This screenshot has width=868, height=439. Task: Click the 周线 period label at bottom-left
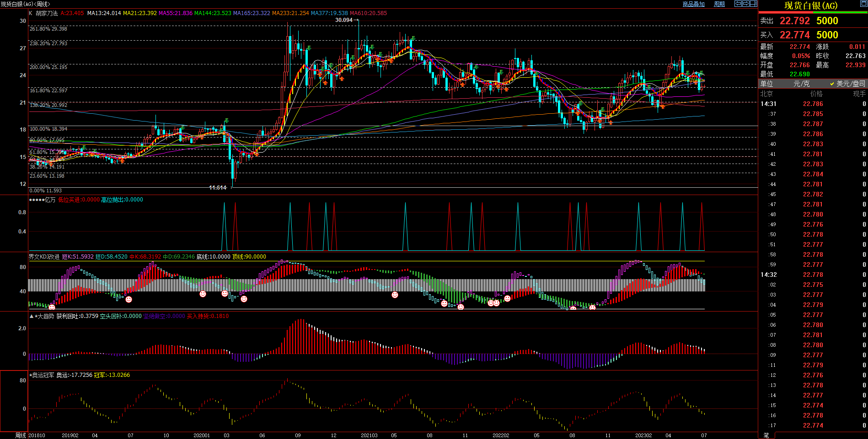(21, 435)
